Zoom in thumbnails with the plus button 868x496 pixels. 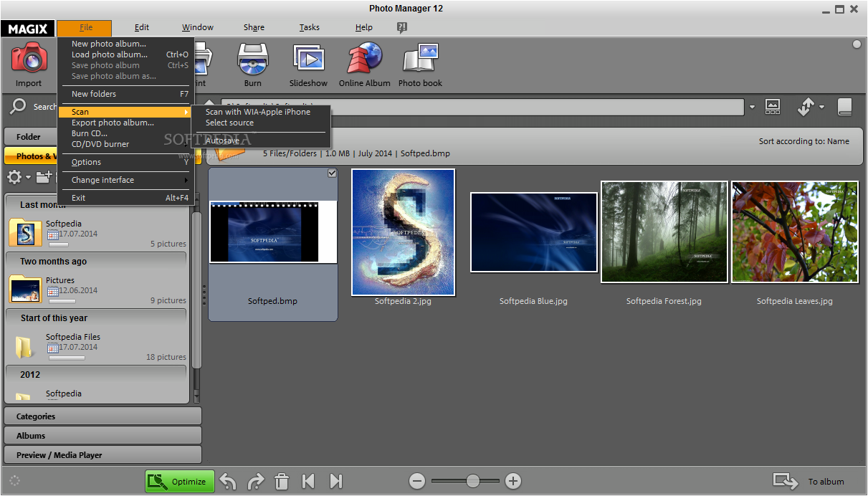[x=512, y=481]
